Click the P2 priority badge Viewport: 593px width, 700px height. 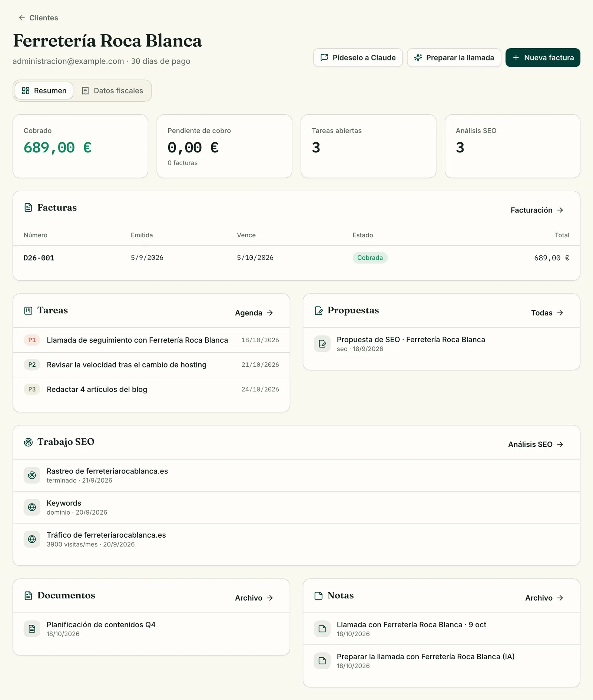tap(32, 364)
